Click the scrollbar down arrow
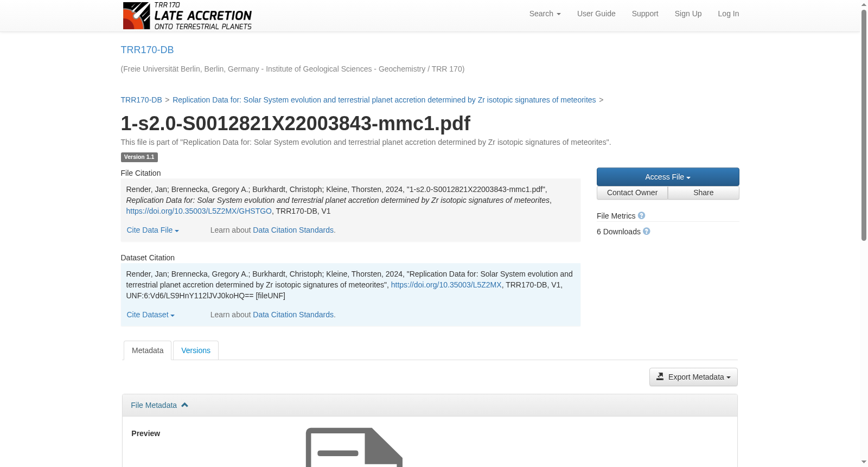The width and height of the screenshot is (868, 467). [x=864, y=462]
